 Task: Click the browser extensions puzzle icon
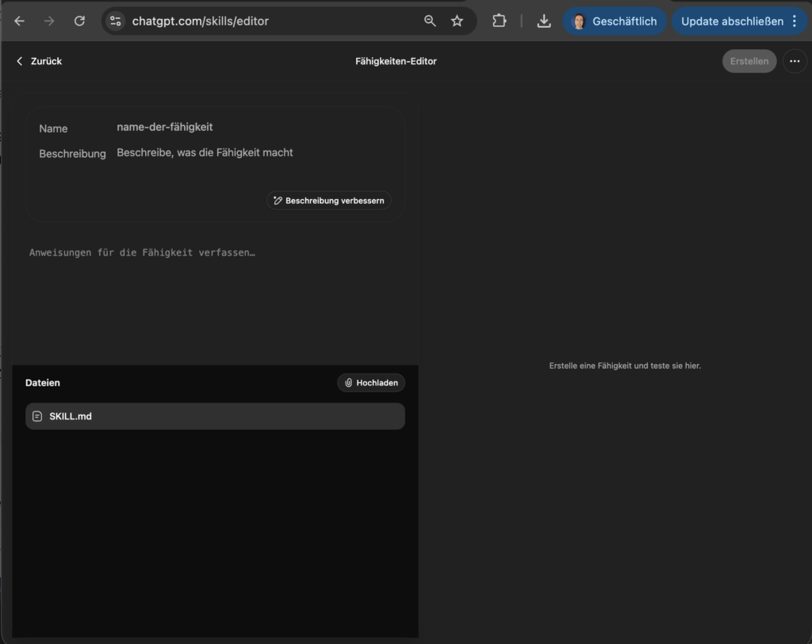(499, 21)
